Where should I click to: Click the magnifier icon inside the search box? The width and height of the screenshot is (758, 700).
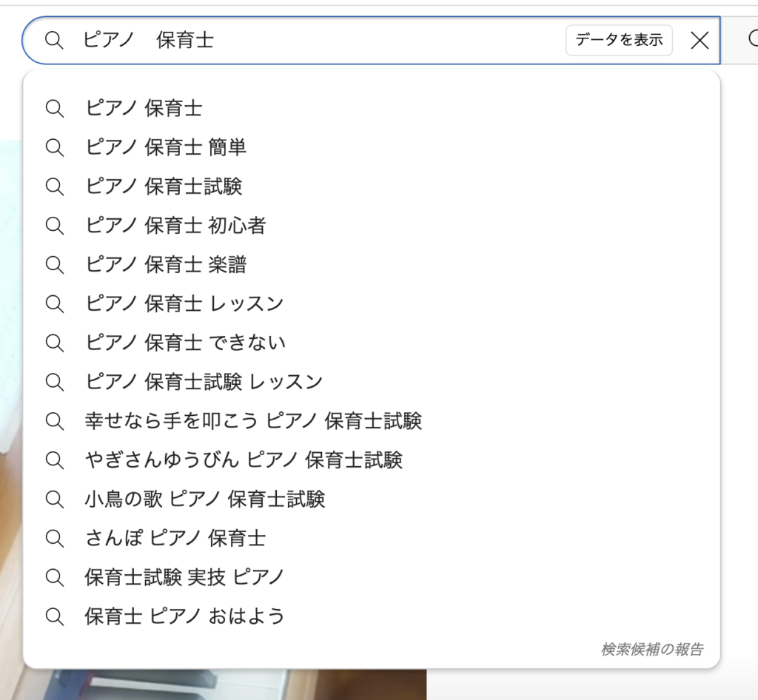[54, 40]
